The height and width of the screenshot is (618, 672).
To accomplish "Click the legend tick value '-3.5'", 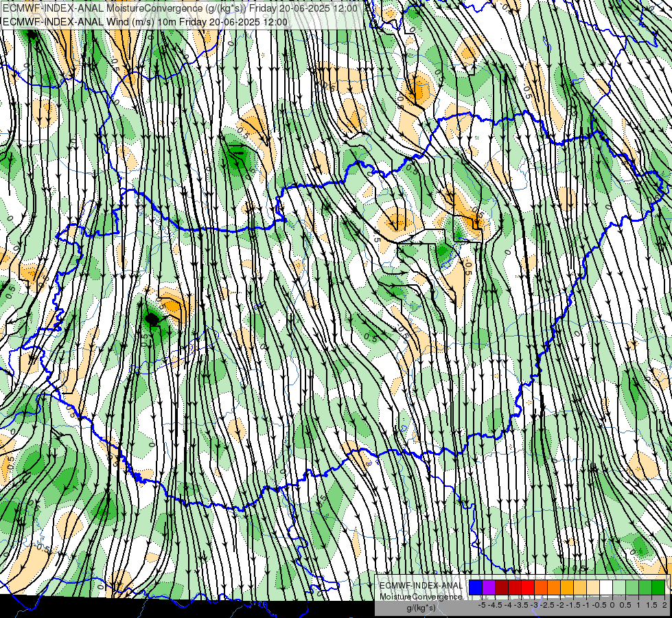I will pos(521,605).
